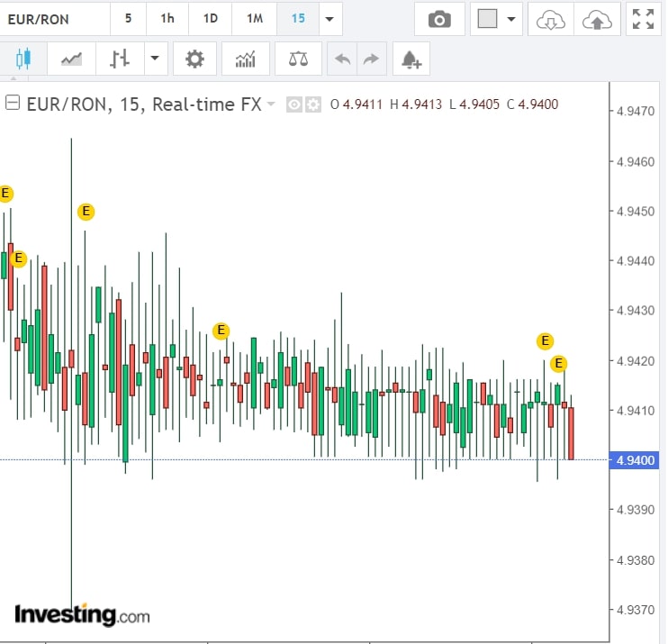The image size is (668, 644).
Task: Redo the last chart action
Action: pyautogui.click(x=370, y=59)
